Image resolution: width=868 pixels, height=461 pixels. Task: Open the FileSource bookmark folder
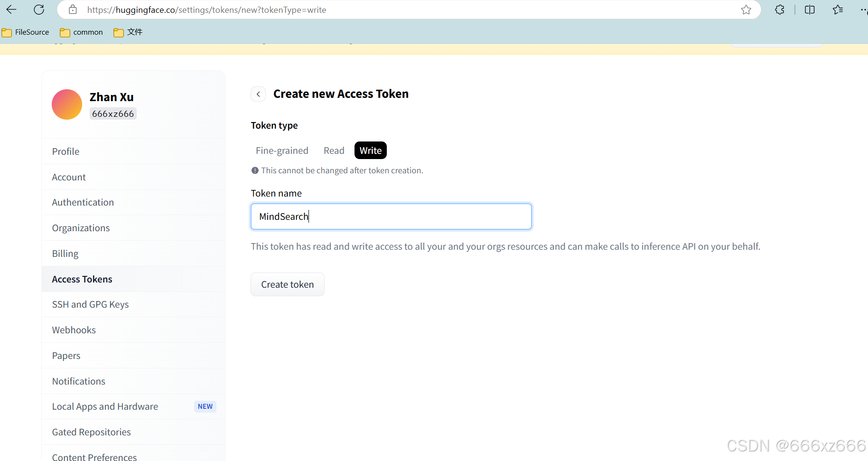tap(26, 32)
